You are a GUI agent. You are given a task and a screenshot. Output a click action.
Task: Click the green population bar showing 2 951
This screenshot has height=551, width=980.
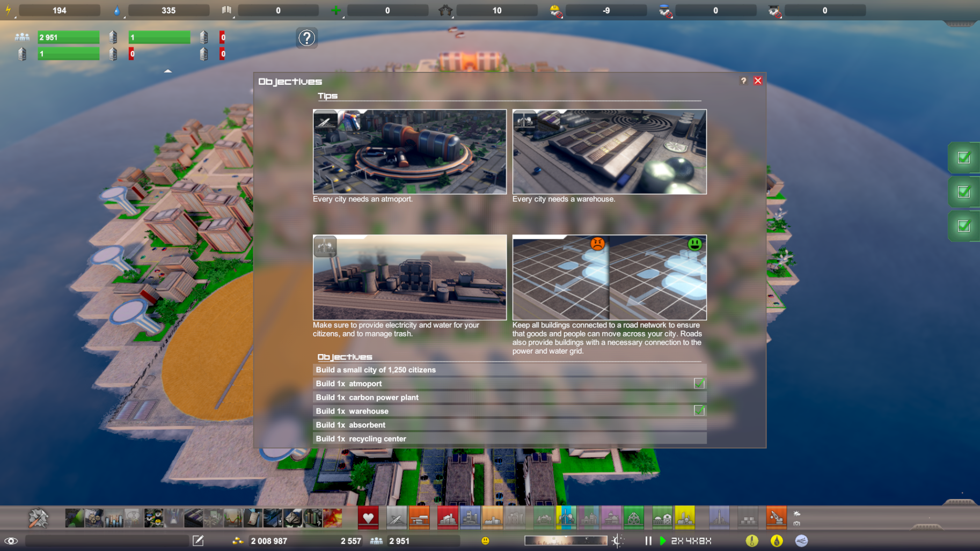68,37
